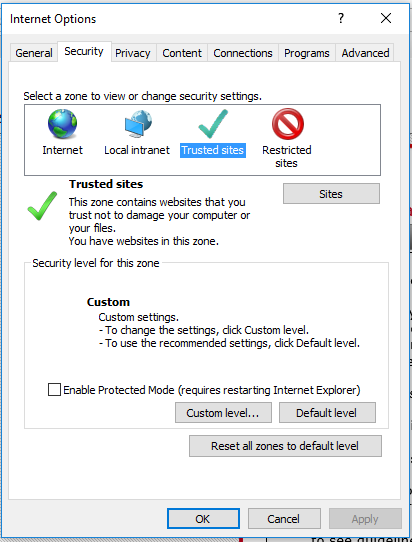Click the large green Trusted sites checkmark

42,206
